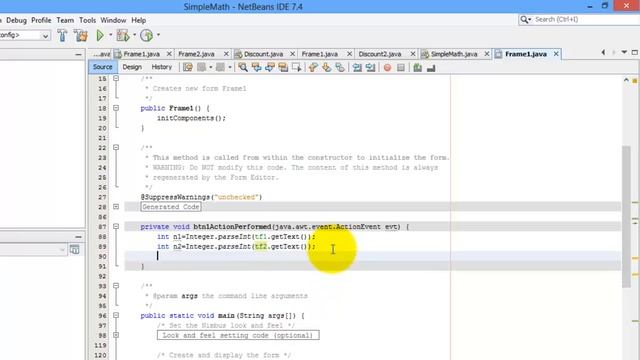Image resolution: width=640 pixels, height=360 pixels.
Task: Open Debug Project dropdown arrow
Action: tap(135, 35)
